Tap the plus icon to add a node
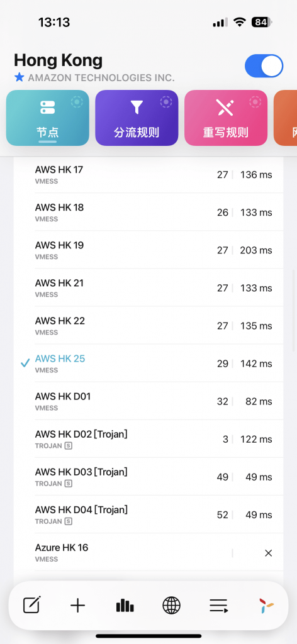 pos(77,606)
